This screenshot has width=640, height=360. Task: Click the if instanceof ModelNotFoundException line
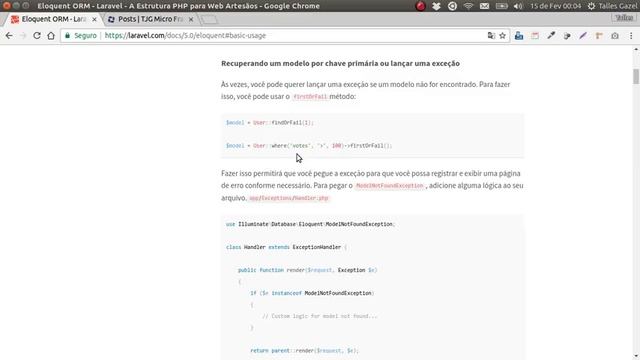(312, 293)
